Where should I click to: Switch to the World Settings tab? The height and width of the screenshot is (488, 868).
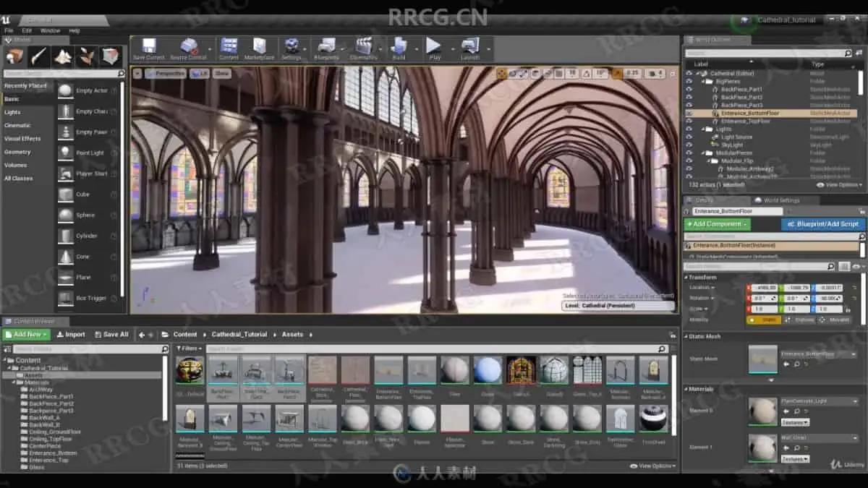point(781,200)
